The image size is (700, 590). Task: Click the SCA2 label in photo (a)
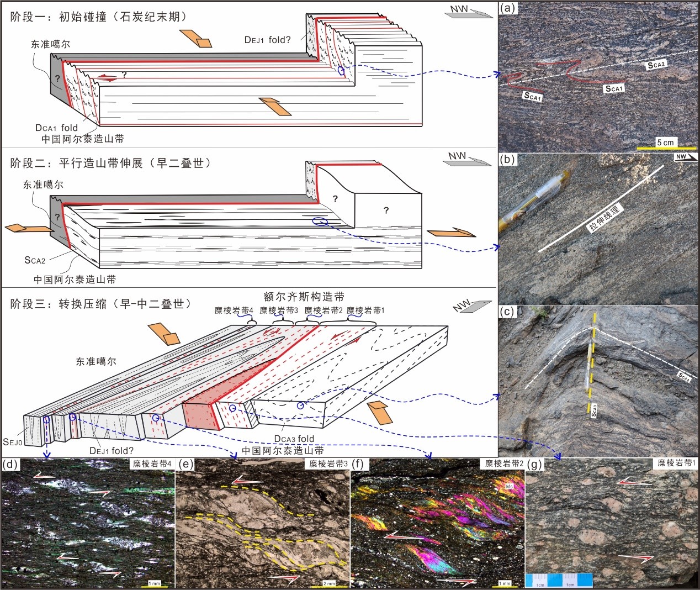pyautogui.click(x=656, y=65)
